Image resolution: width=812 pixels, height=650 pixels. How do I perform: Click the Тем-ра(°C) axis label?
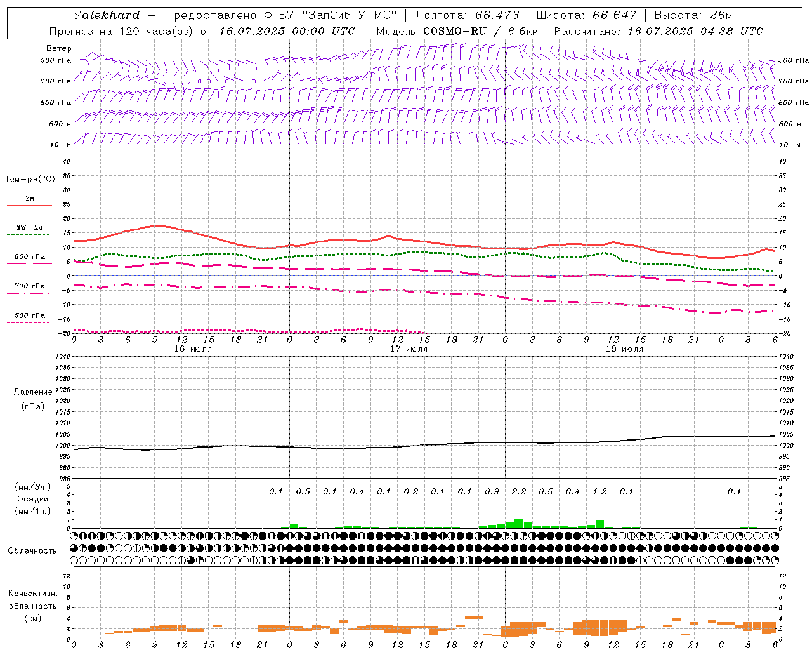click(x=30, y=180)
